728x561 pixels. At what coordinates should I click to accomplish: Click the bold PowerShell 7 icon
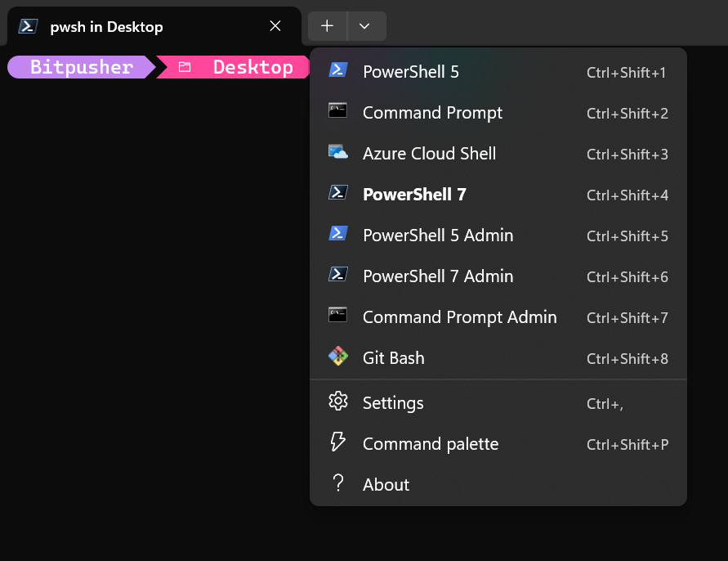(338, 192)
